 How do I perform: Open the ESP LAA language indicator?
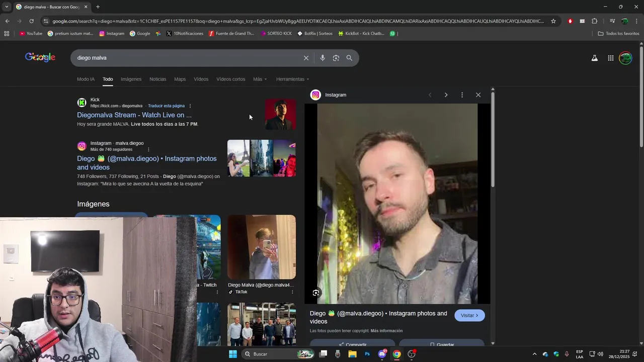[x=580, y=354]
